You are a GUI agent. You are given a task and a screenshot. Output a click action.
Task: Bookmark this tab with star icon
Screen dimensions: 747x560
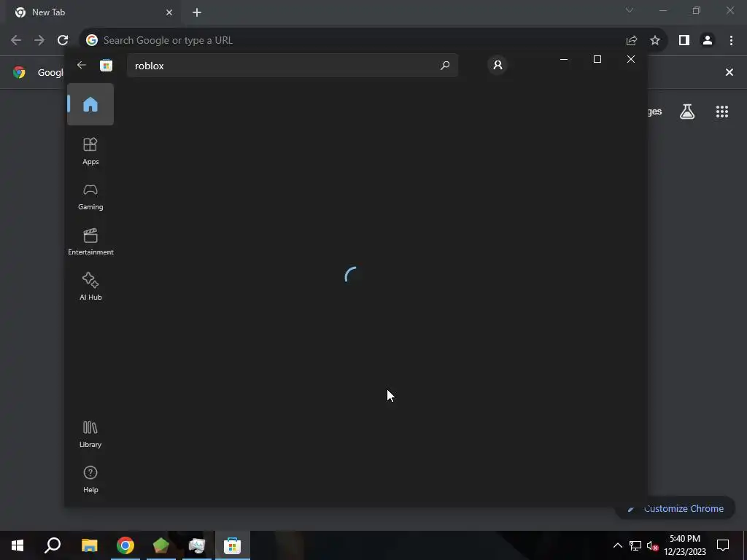[655, 41]
